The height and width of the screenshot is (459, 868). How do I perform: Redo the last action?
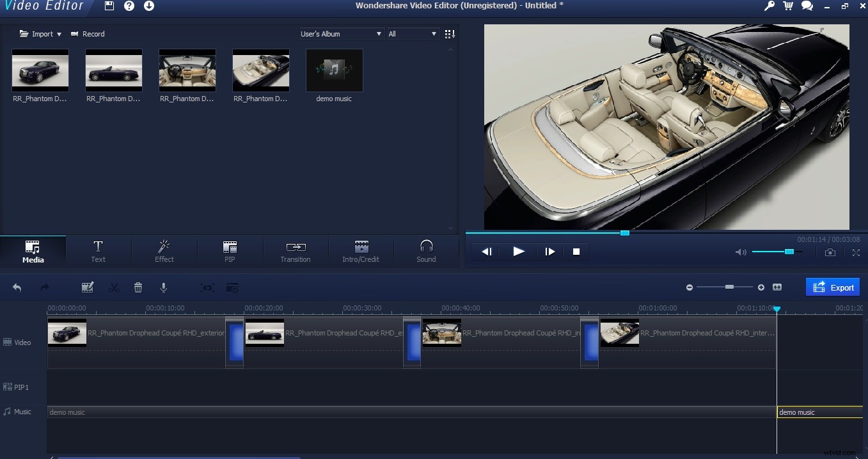tap(43, 287)
